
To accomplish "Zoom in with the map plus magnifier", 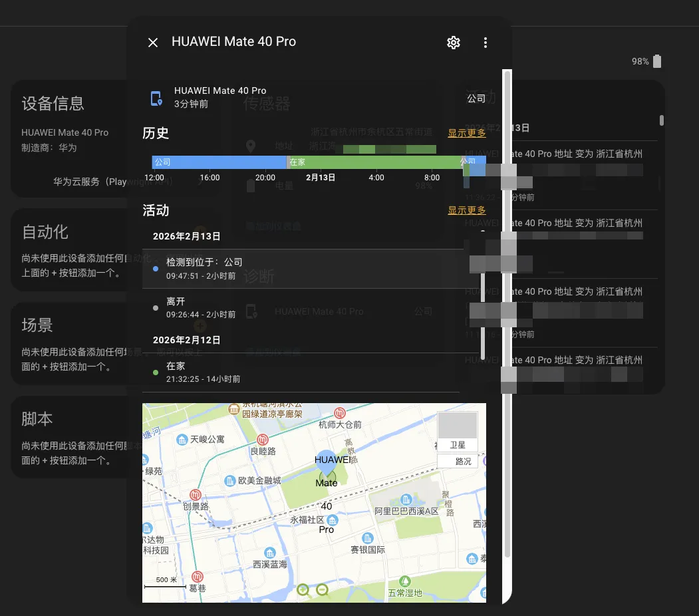I will point(303,590).
